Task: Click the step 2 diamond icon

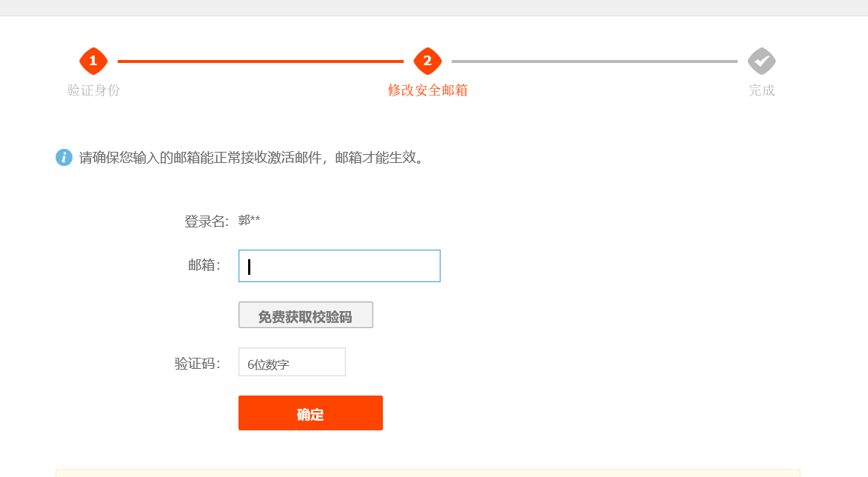Action: click(427, 61)
